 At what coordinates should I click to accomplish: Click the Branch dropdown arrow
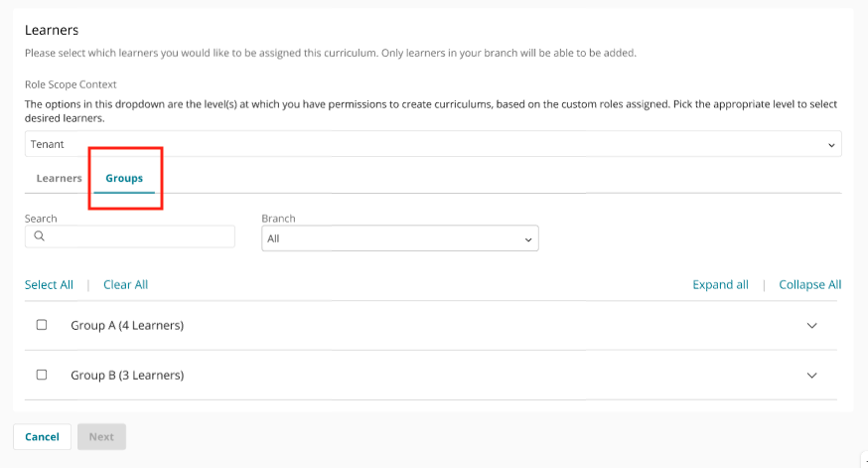pos(528,239)
